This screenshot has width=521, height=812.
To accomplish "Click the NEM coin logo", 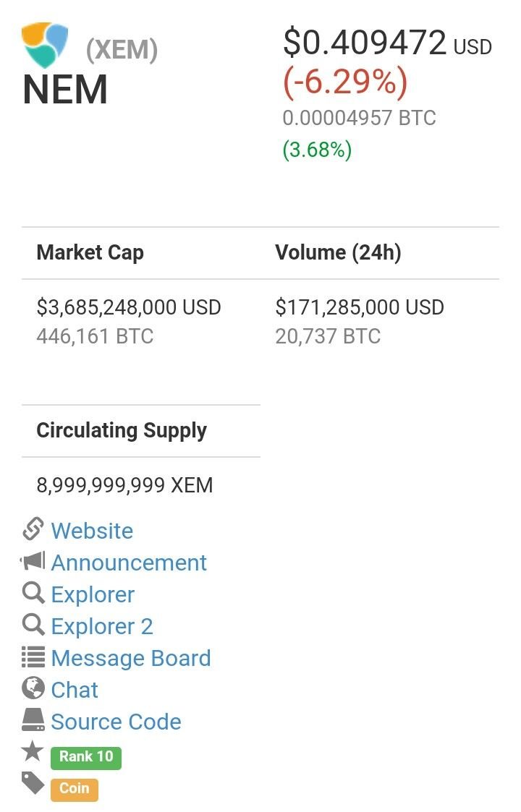I will pos(45,45).
